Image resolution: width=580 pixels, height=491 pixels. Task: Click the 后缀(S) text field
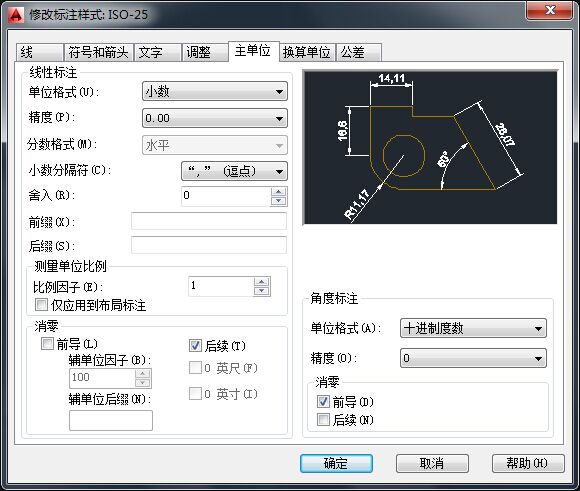click(209, 245)
